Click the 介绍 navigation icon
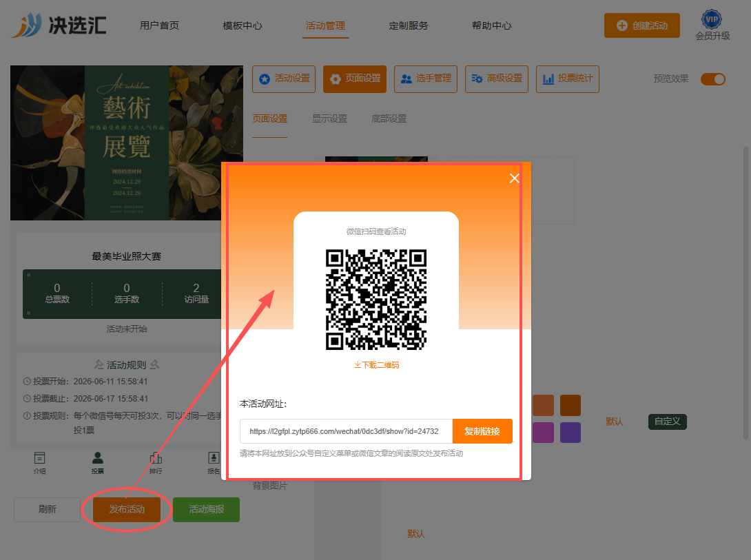The height and width of the screenshot is (560, 751). point(40,463)
